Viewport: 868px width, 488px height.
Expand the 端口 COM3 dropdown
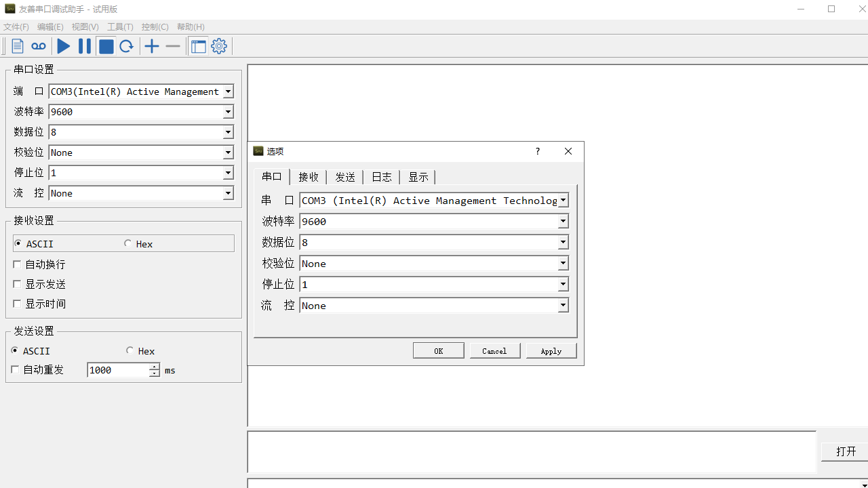229,91
